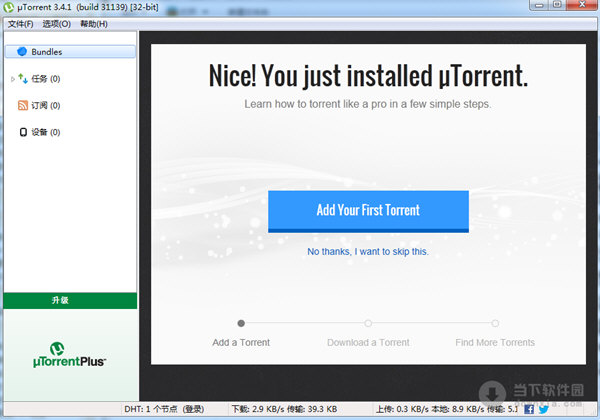Select 设备 (0) in sidebar
Screen dimensions: 600x420
coord(46,132)
